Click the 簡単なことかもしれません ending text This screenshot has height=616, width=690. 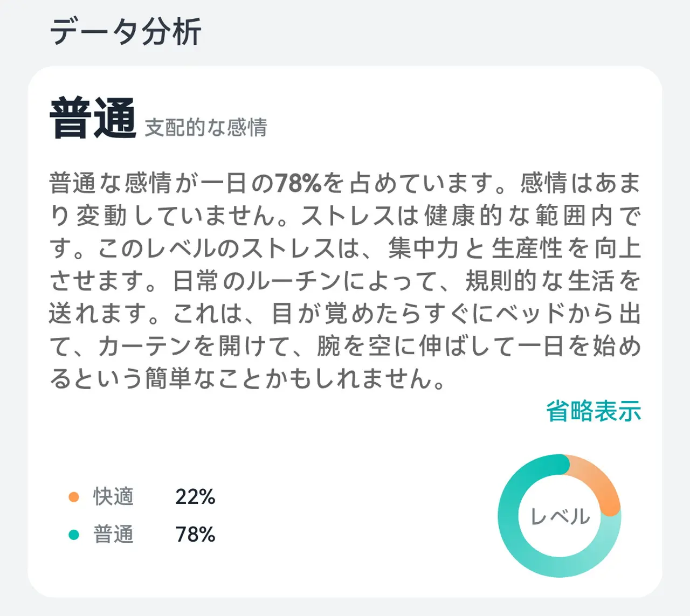tap(294, 378)
